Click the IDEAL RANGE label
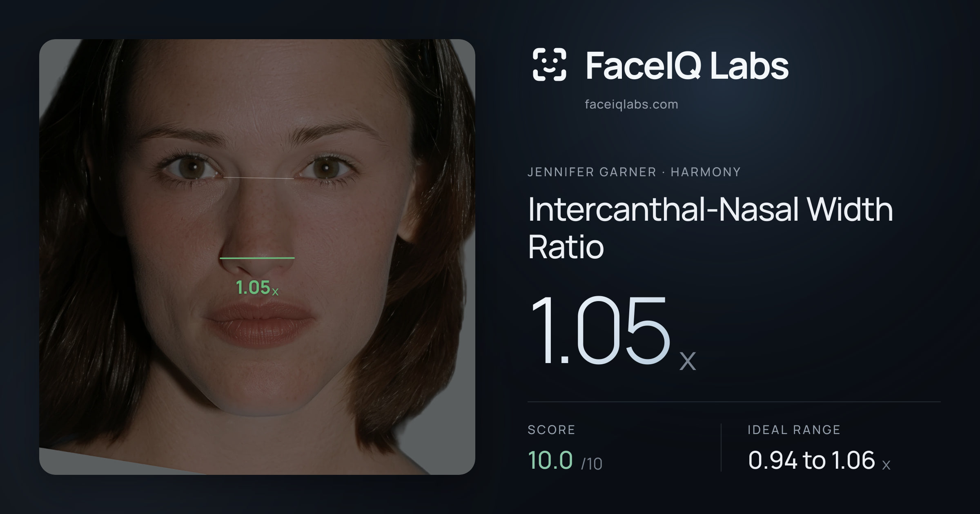Viewport: 980px width, 514px height. point(794,430)
